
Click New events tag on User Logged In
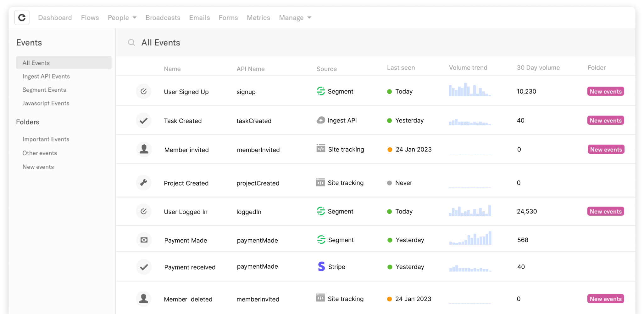point(605,211)
